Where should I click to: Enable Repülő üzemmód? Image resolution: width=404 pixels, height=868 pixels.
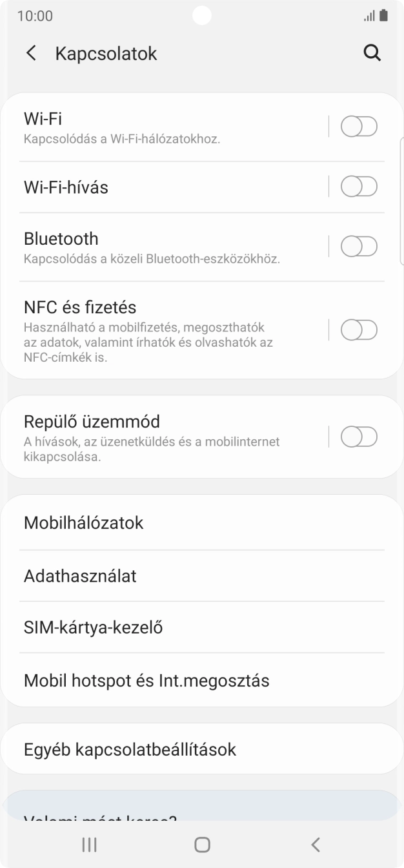359,437
